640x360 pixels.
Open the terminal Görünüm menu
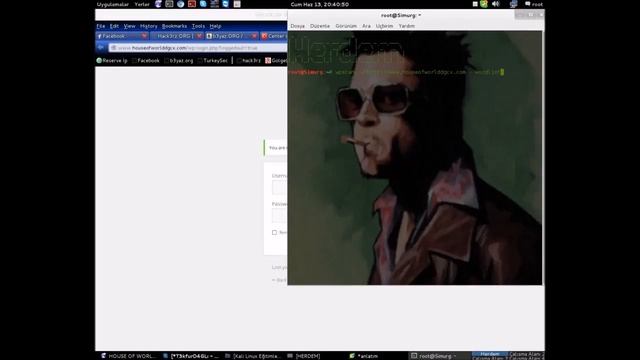tap(346, 26)
